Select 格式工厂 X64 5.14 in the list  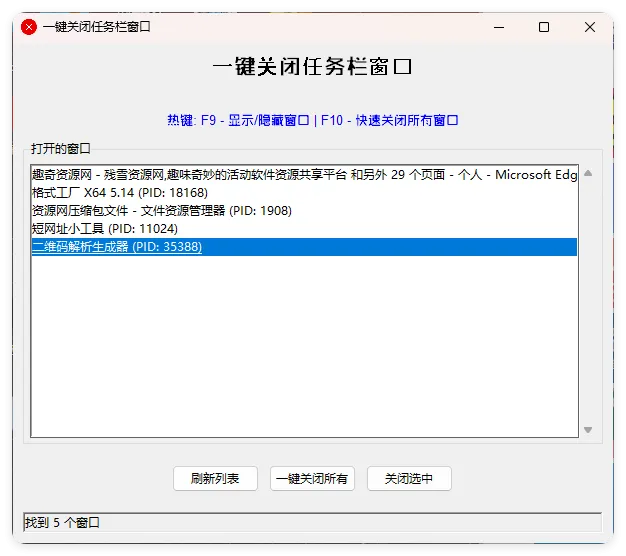click(120, 193)
